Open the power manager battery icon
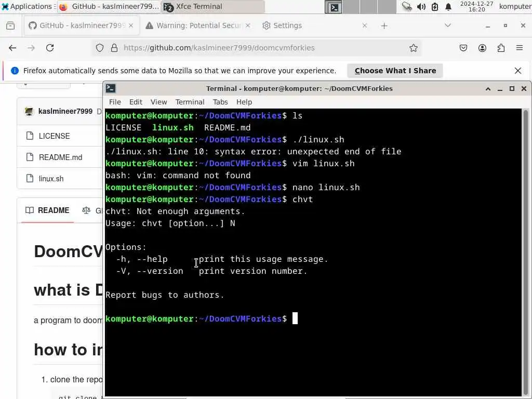 pos(435,7)
